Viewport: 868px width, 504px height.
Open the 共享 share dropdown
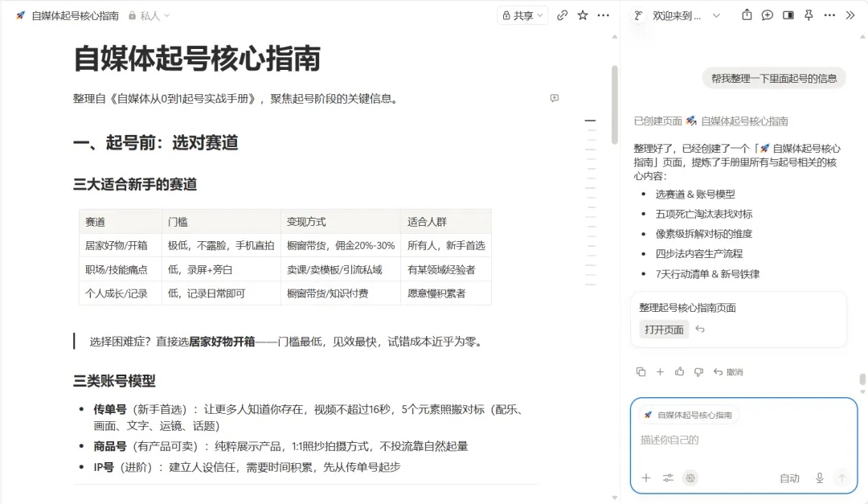522,15
